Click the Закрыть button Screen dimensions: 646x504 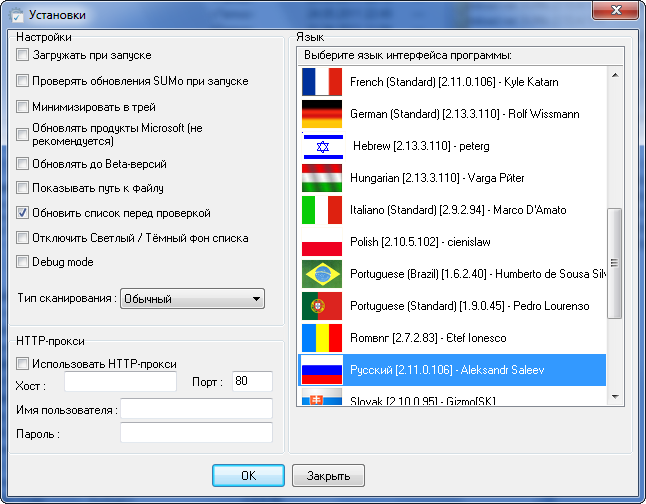tap(328, 476)
